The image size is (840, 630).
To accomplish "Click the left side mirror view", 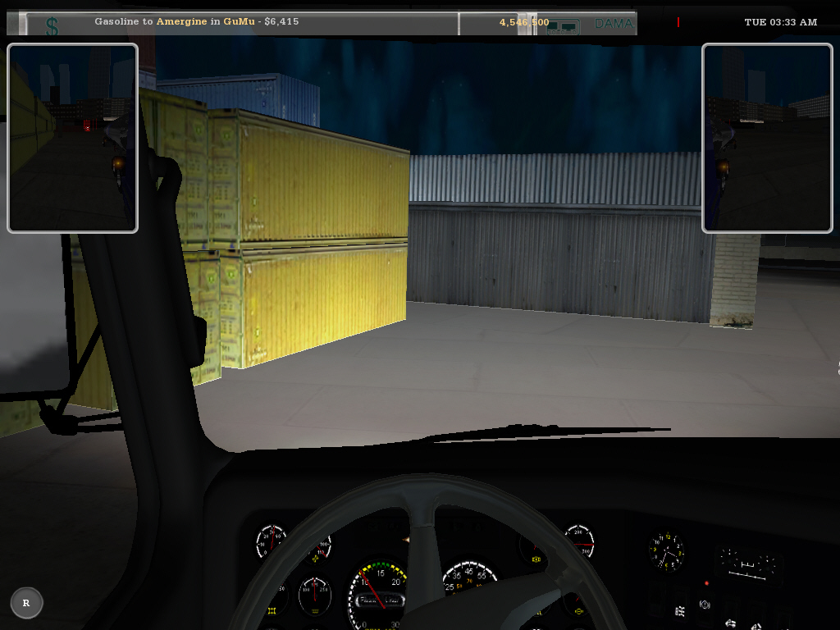I will click(72, 139).
